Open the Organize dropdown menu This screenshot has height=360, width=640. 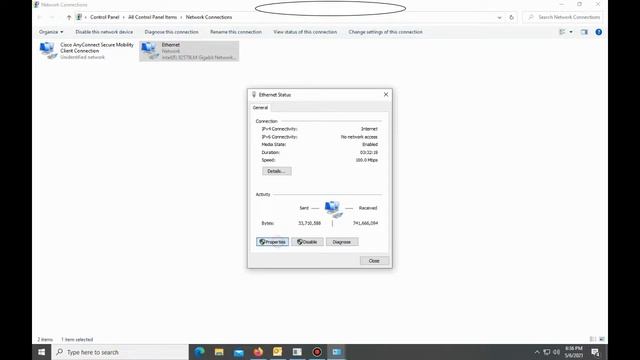click(x=51, y=32)
